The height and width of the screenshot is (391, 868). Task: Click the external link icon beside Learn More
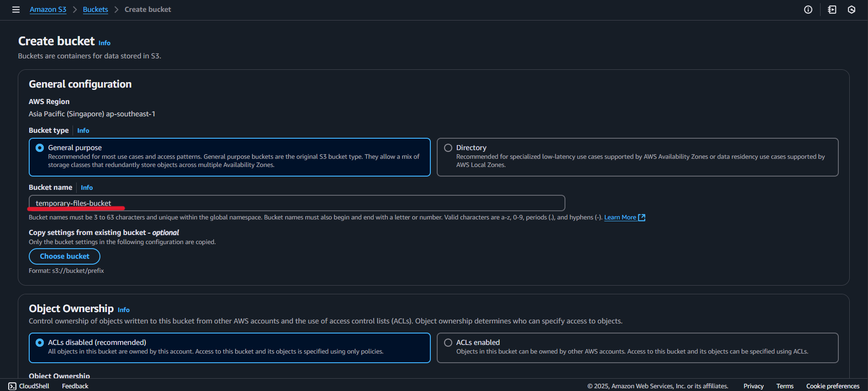[x=642, y=217]
